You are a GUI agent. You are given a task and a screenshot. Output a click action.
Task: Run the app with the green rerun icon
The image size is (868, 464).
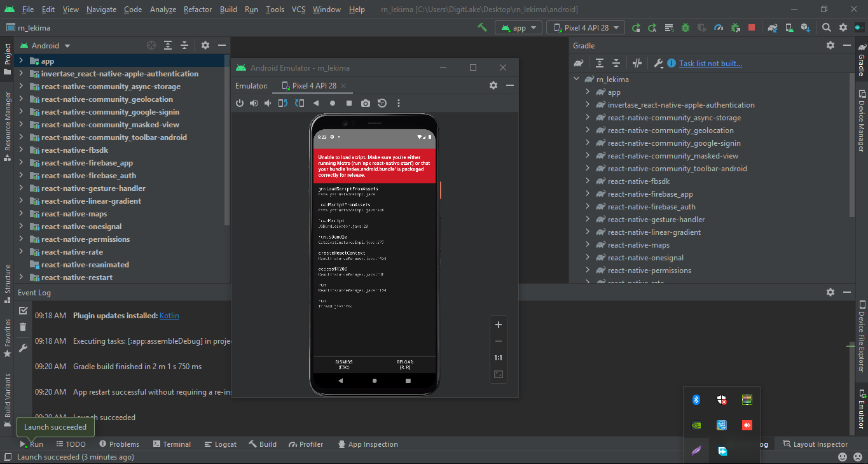635,27
